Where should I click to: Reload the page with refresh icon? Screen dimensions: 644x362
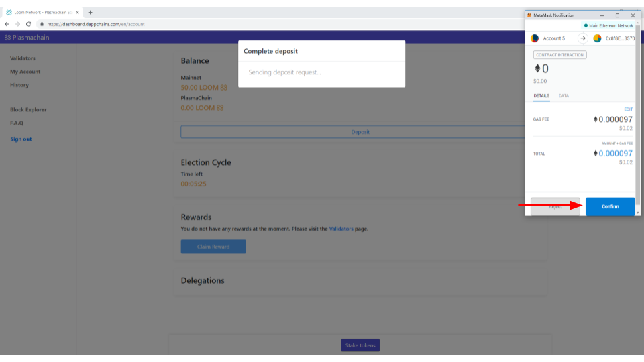tap(28, 24)
